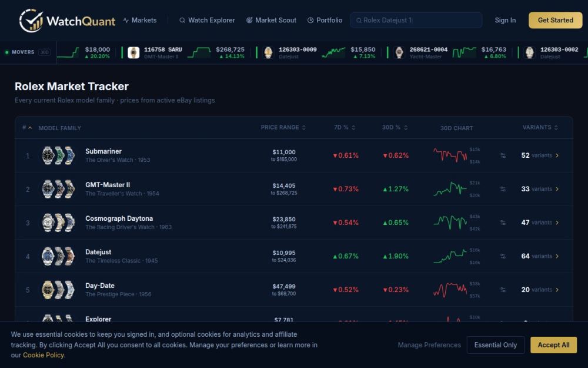Screen dimensions: 588x368
Task: Click the search magnifier icon
Action: [359, 20]
